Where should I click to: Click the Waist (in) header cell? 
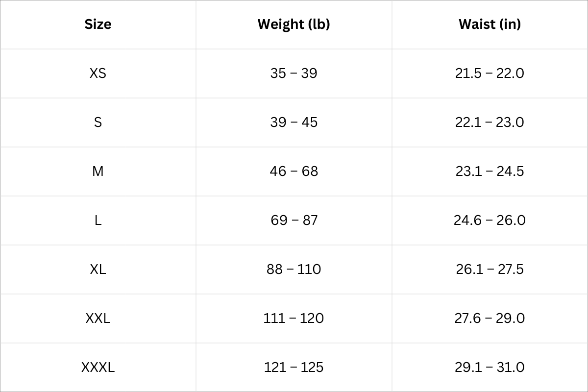pos(490,24)
